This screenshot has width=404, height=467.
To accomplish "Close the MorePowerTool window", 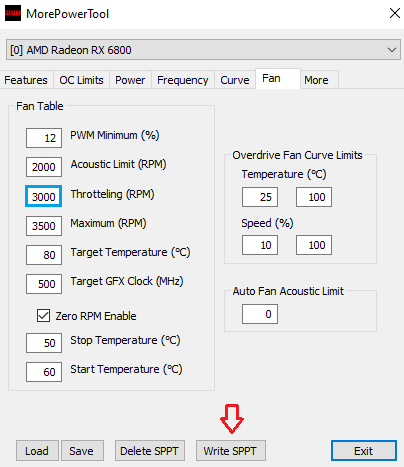I will point(395,13).
